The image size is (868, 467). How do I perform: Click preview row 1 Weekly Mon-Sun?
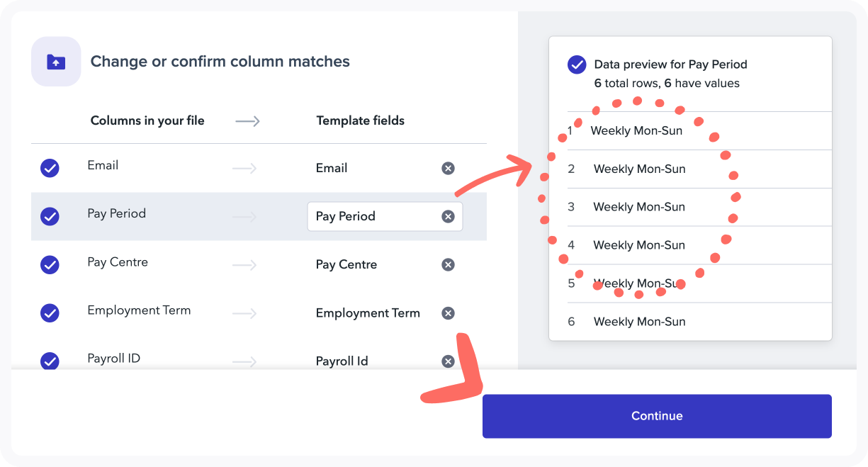pyautogui.click(x=636, y=130)
